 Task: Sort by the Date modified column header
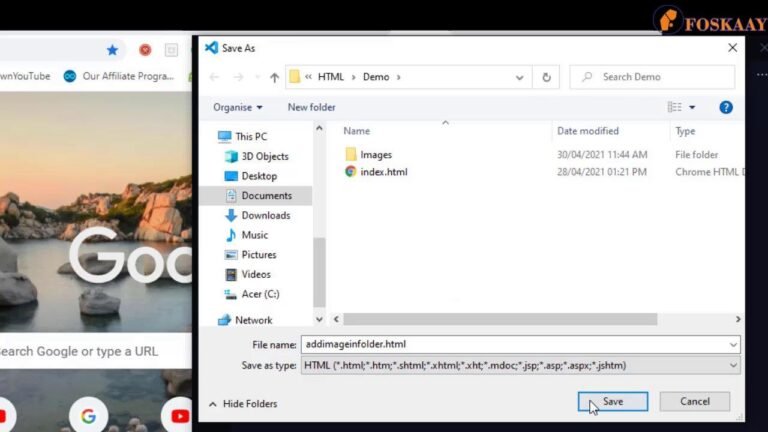tap(588, 131)
